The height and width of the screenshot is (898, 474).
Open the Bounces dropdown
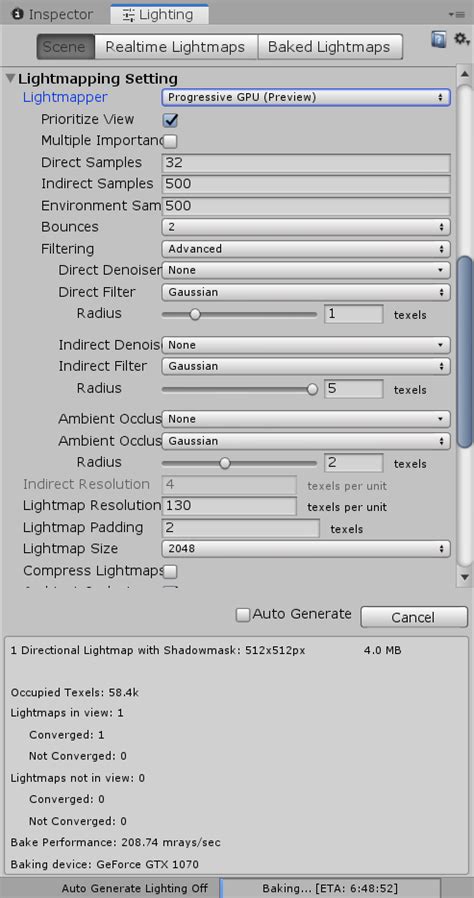(306, 227)
